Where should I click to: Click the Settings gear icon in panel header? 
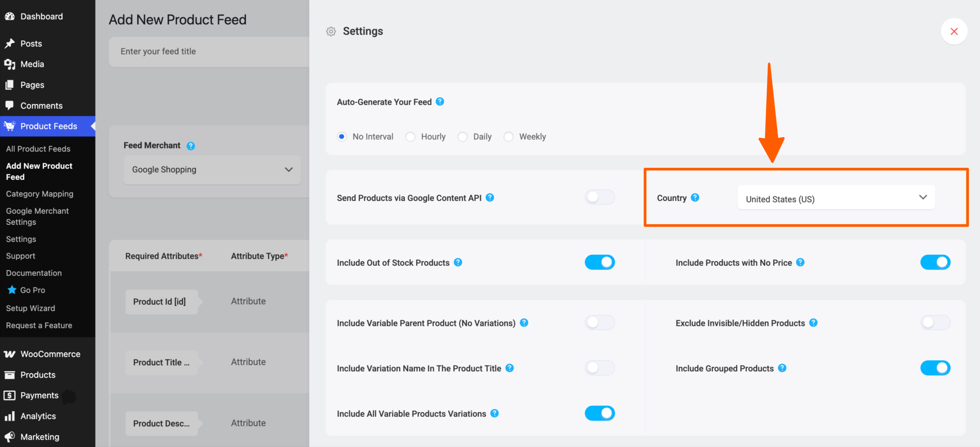[331, 31]
